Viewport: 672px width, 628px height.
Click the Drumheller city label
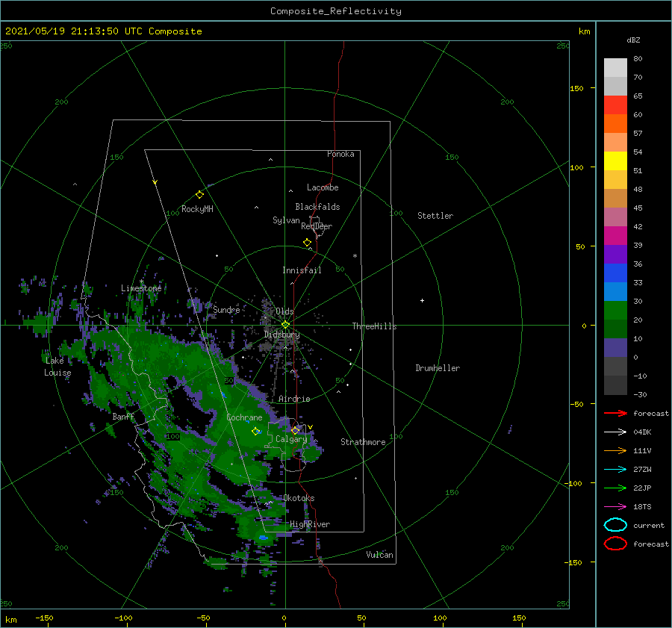(438, 368)
